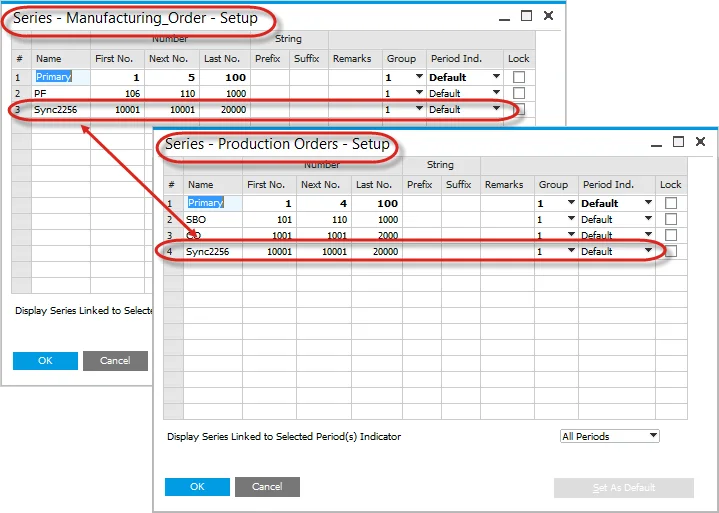Screen dimensions: 719x513
Task: Toggle Lock checkbox for Primary in Production Orders
Action: pyautogui.click(x=671, y=203)
